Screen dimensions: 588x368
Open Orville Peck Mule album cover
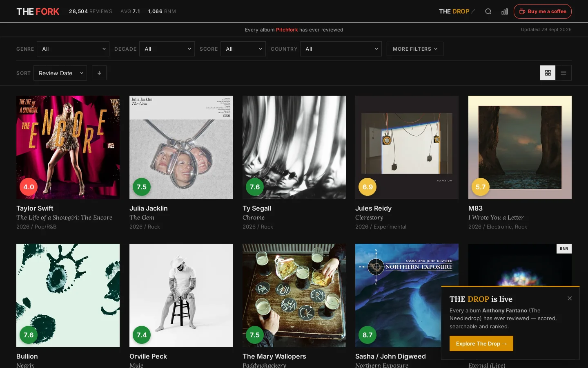click(x=181, y=296)
